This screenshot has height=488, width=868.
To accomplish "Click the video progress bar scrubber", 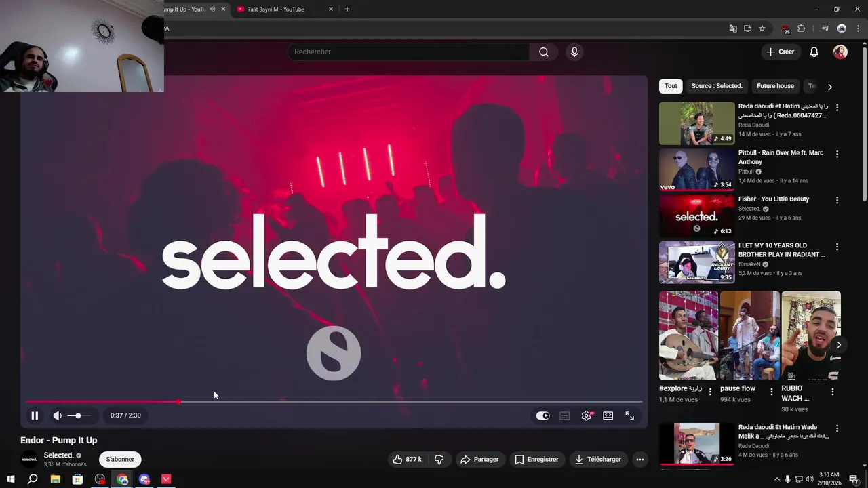I will click(x=179, y=402).
